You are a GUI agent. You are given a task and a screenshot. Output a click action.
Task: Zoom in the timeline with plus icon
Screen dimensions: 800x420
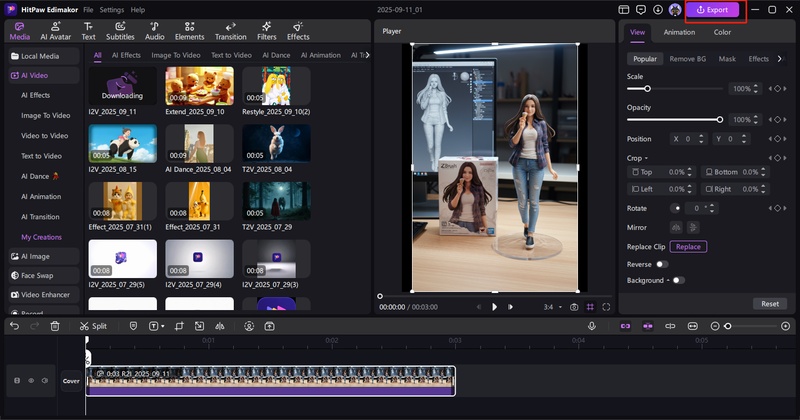click(786, 326)
